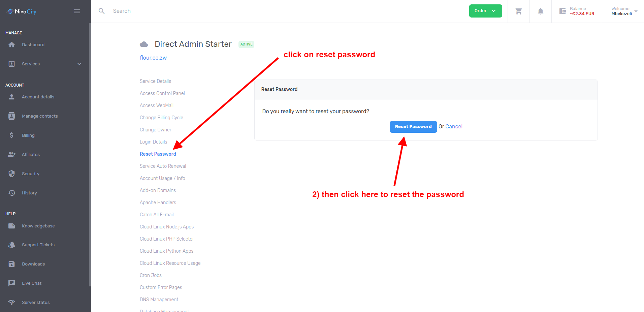Click the blue Reset Password button
This screenshot has width=644, height=312.
413,127
